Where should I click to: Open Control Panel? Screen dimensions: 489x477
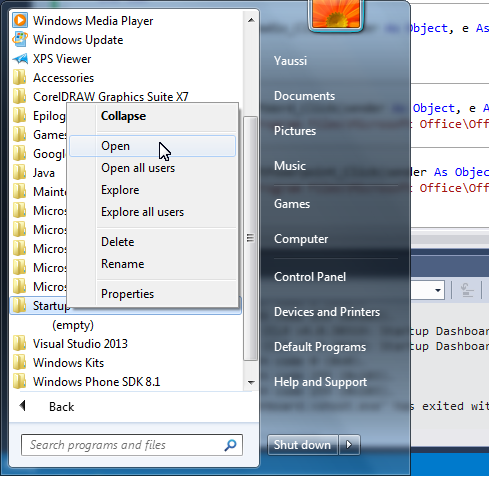[310, 277]
